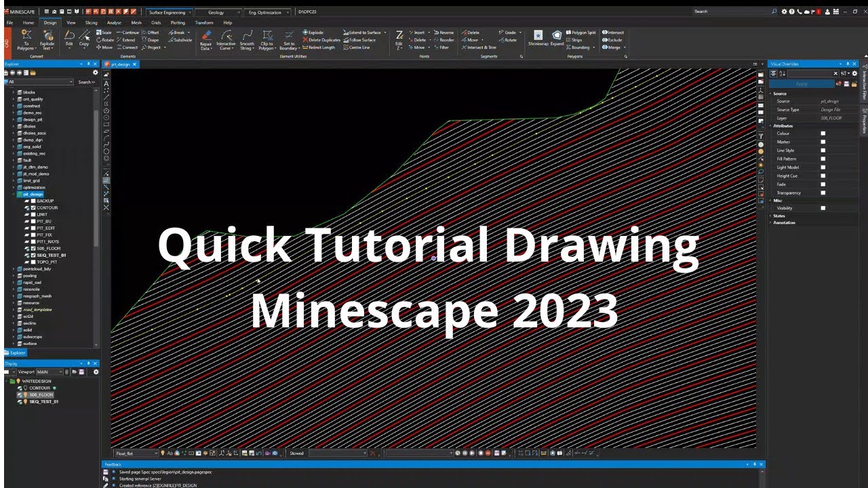This screenshot has height=488, width=868.
Task: Toggle the PIT_EDIT layer checkbox
Action: pos(33,228)
